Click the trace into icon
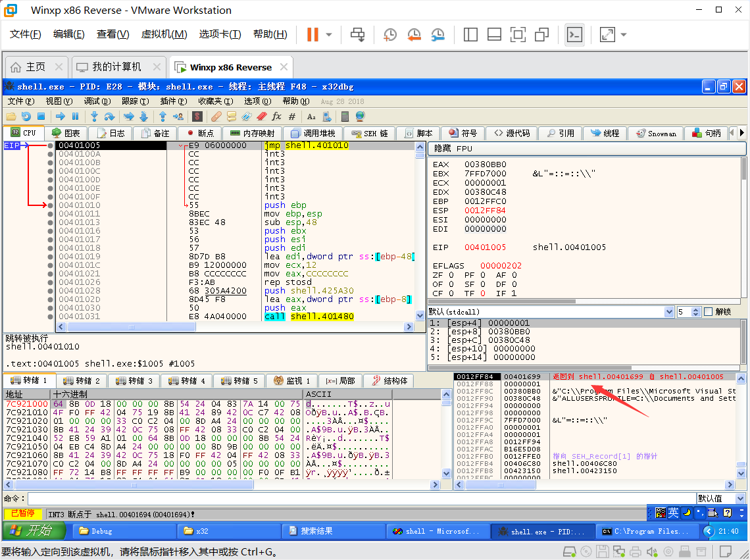 coord(129,116)
